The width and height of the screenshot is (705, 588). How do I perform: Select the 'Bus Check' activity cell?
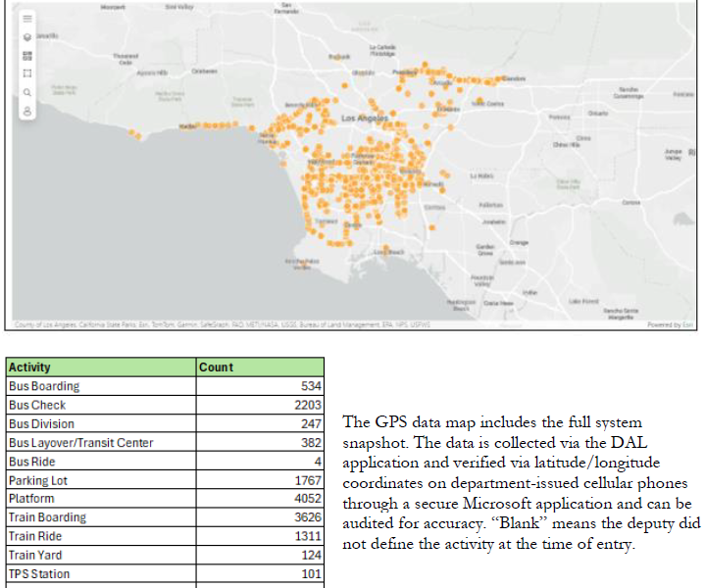click(x=37, y=405)
